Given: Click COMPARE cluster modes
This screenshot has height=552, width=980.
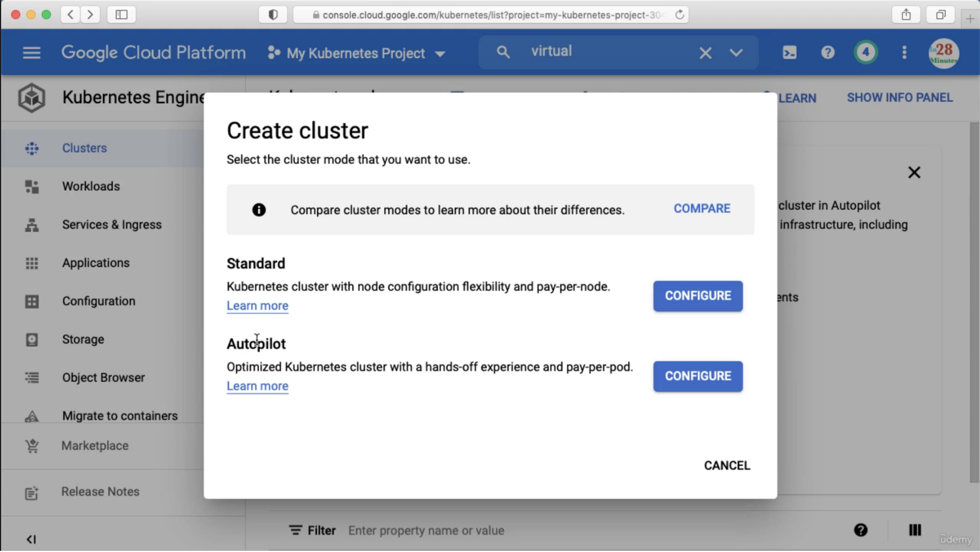Looking at the screenshot, I should click(701, 209).
